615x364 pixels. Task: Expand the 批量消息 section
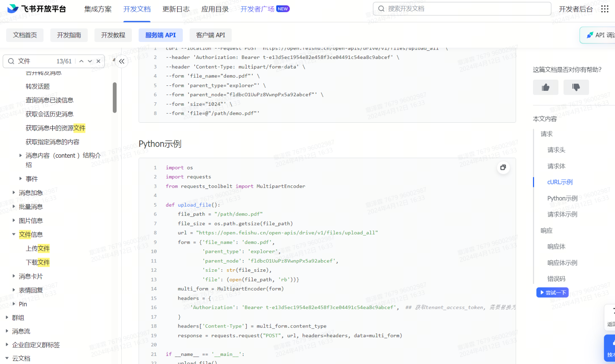coord(13,207)
